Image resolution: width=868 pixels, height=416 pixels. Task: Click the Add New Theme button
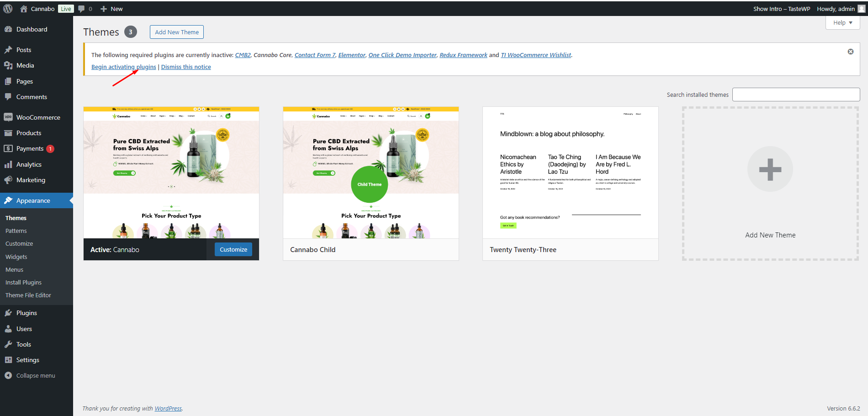click(x=177, y=32)
